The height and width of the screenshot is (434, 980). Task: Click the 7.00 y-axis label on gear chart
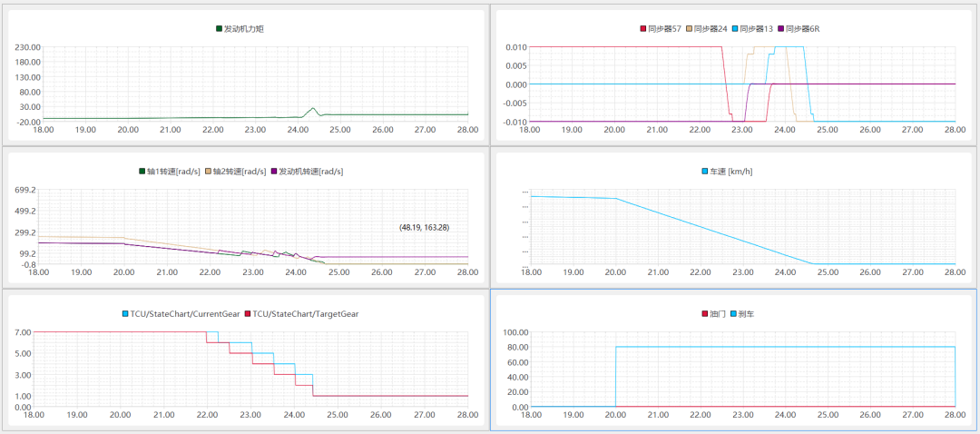(x=22, y=332)
